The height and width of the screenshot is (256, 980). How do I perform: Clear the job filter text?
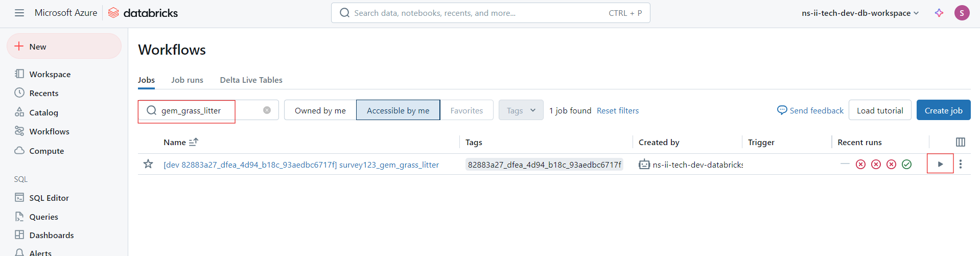pos(267,110)
